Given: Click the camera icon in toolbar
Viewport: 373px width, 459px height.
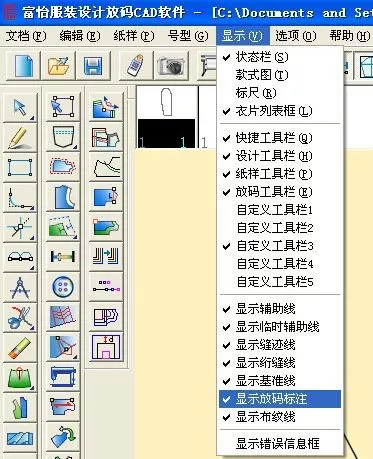Looking at the screenshot, I should click(171, 65).
